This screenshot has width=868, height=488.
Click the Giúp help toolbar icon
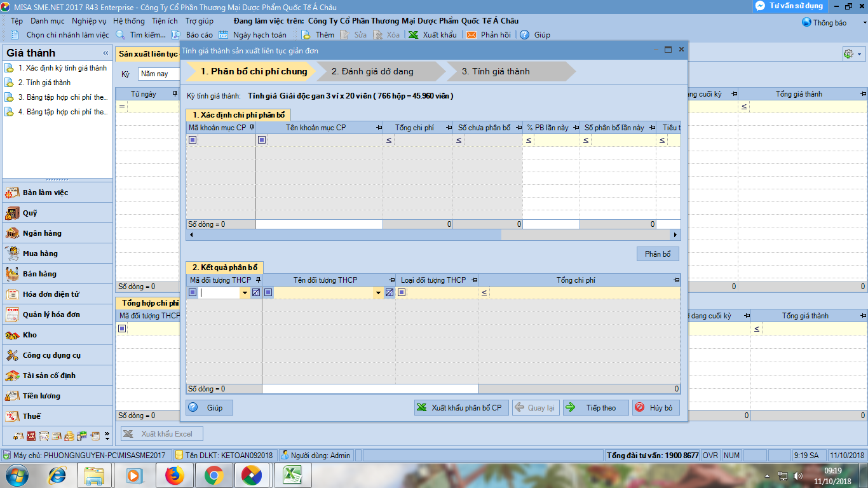point(524,35)
